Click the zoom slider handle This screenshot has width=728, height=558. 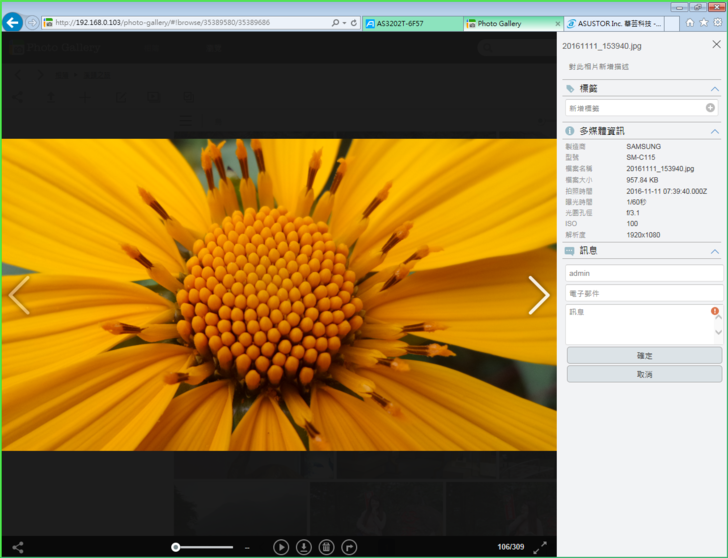pyautogui.click(x=176, y=547)
